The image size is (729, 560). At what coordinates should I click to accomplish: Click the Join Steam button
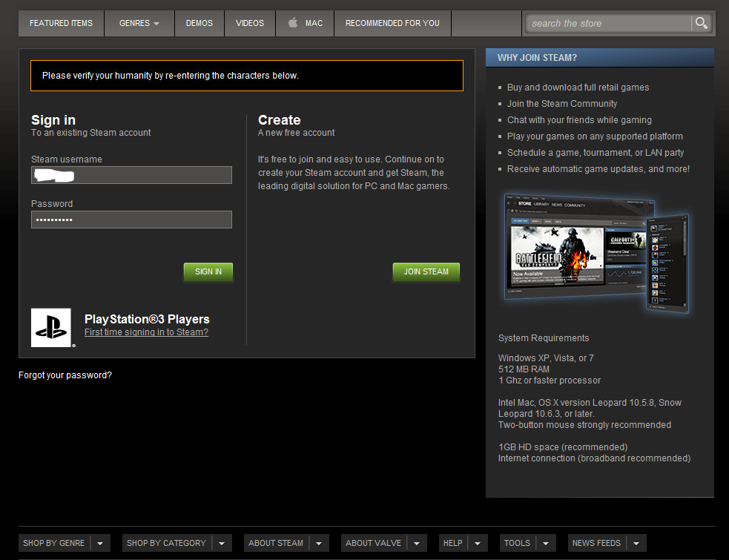coord(426,271)
